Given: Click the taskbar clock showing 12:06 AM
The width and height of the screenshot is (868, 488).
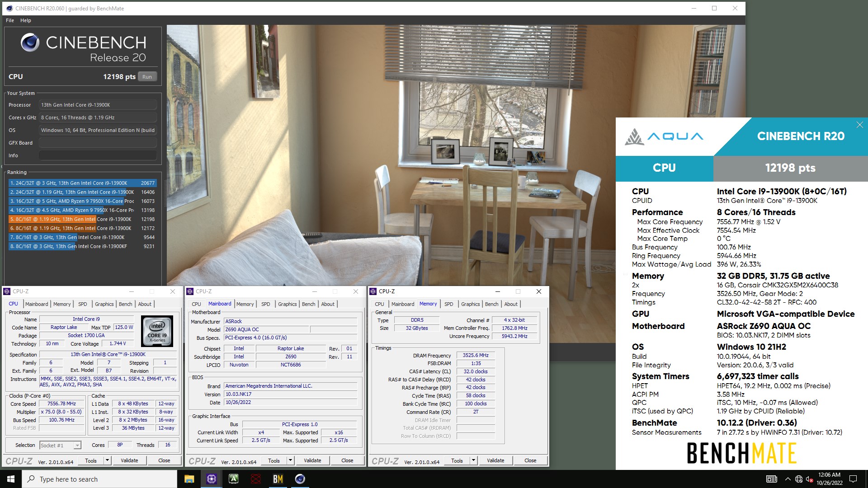Looking at the screenshot, I should (x=830, y=479).
